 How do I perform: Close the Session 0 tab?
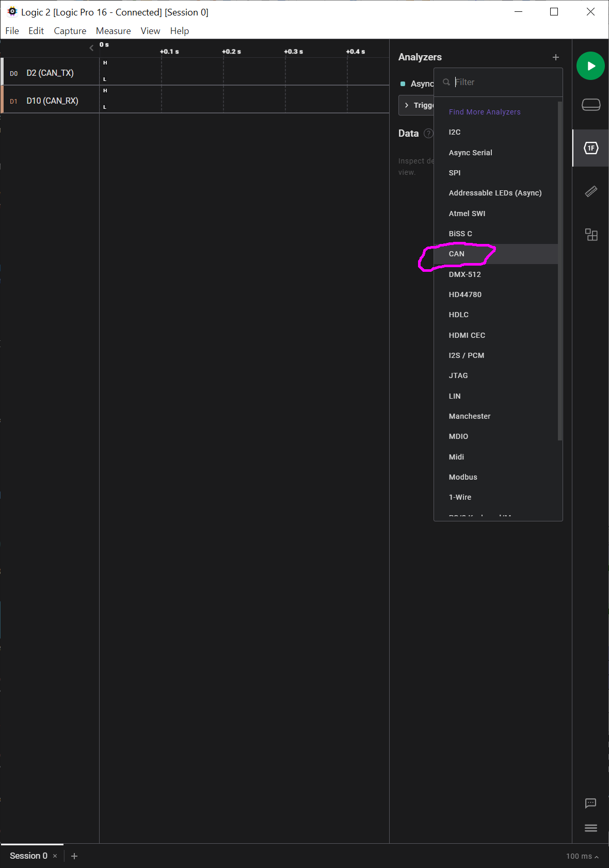coord(55,856)
